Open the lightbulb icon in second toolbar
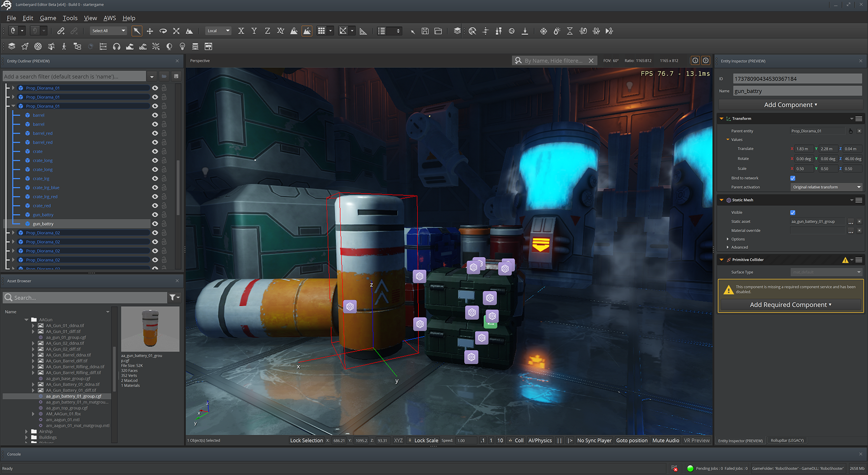 coord(182,46)
